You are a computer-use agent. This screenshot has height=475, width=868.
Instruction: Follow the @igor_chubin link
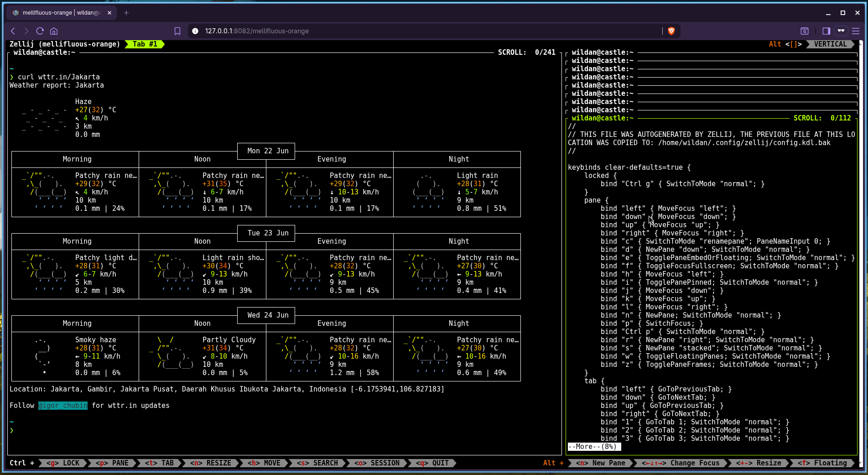(x=63, y=406)
